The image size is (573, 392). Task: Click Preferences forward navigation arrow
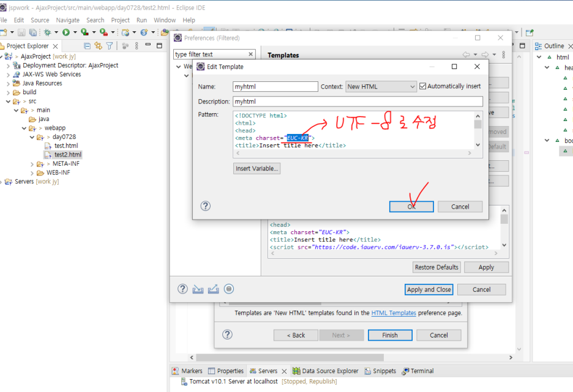pos(485,54)
